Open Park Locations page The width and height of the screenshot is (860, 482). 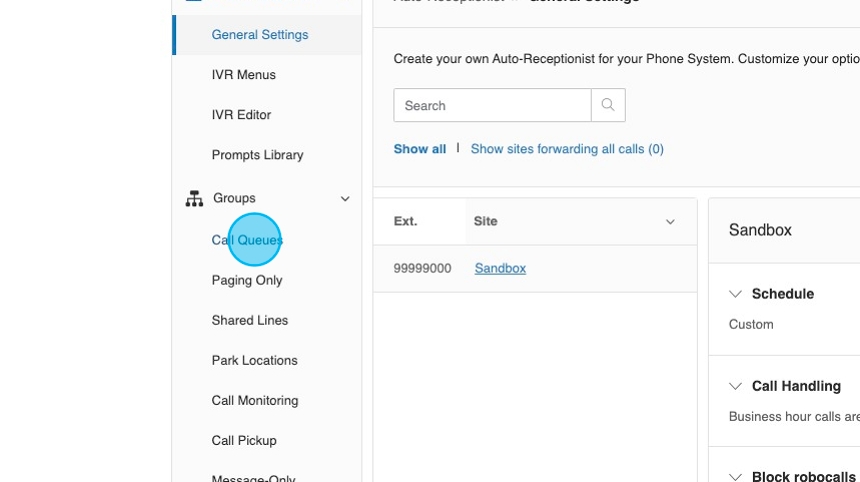pos(254,360)
